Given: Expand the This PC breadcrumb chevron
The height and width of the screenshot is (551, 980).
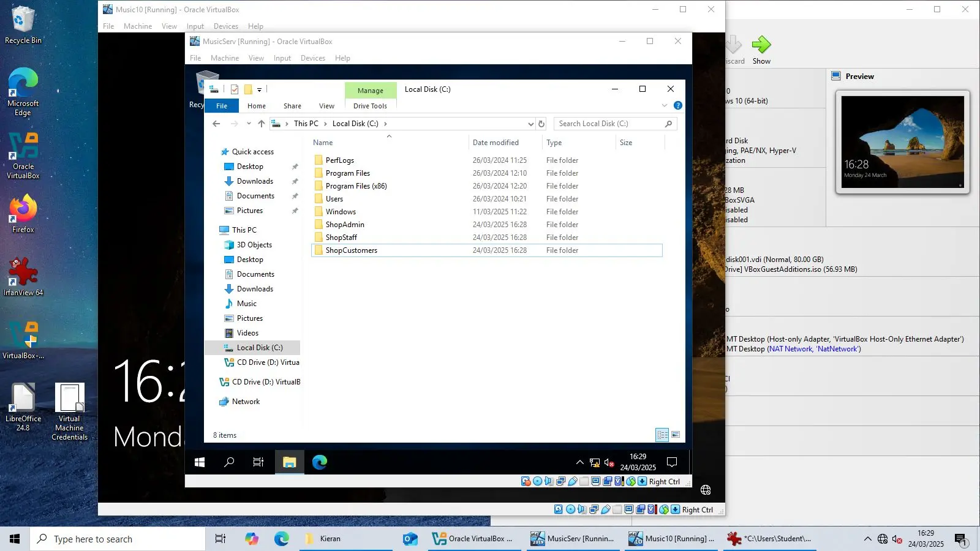Looking at the screenshot, I should (x=325, y=124).
